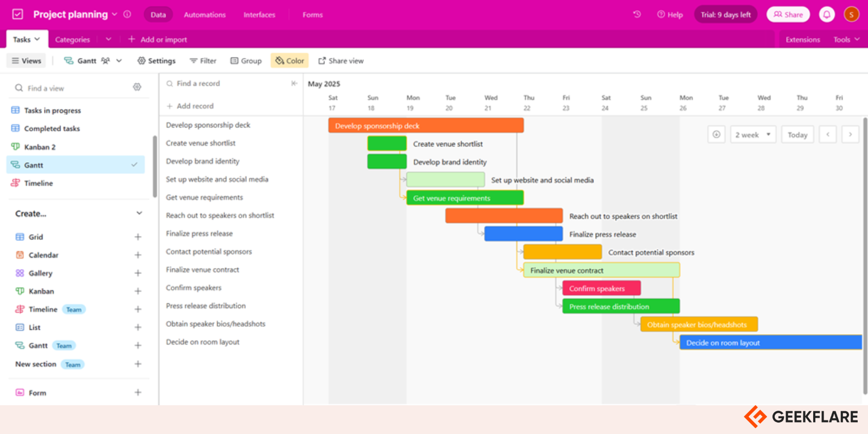
Task: Switch to the Interfaces tab
Action: coord(259,15)
